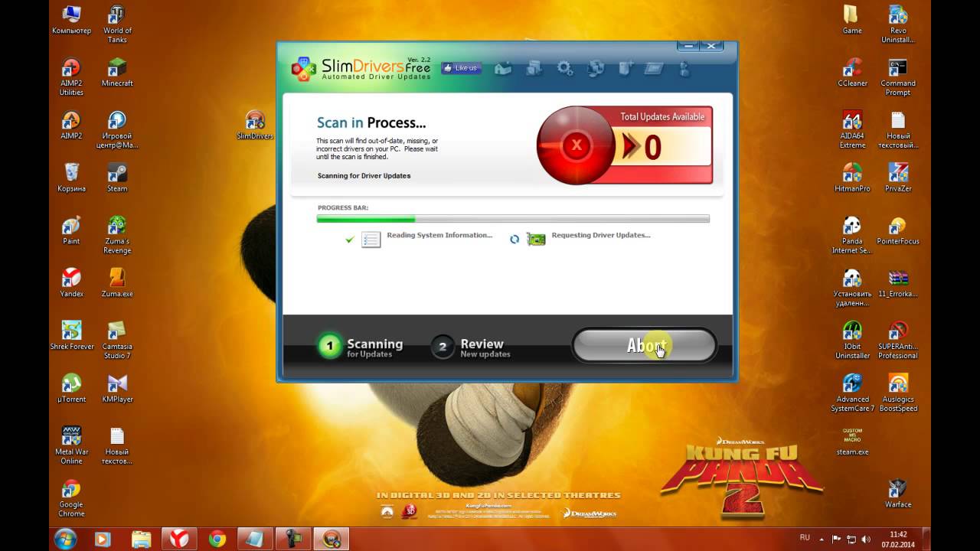Click the Facebook Like us button

pyautogui.click(x=461, y=68)
